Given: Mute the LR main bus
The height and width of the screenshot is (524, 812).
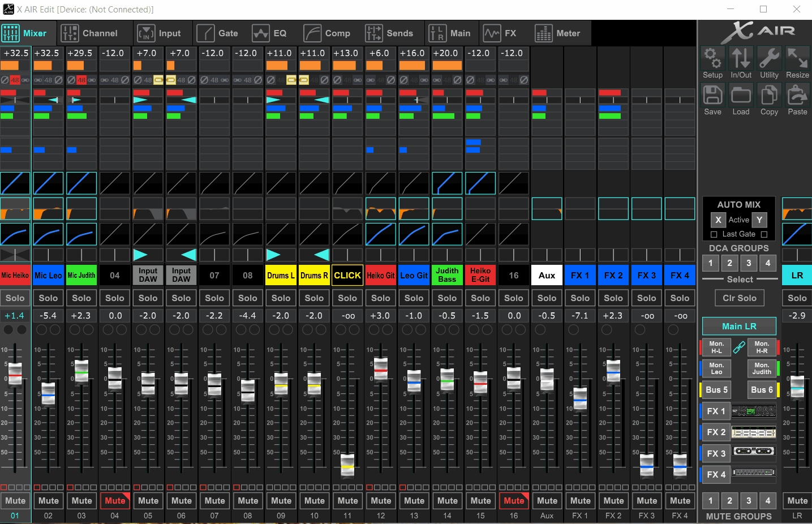Looking at the screenshot, I should coord(797,500).
